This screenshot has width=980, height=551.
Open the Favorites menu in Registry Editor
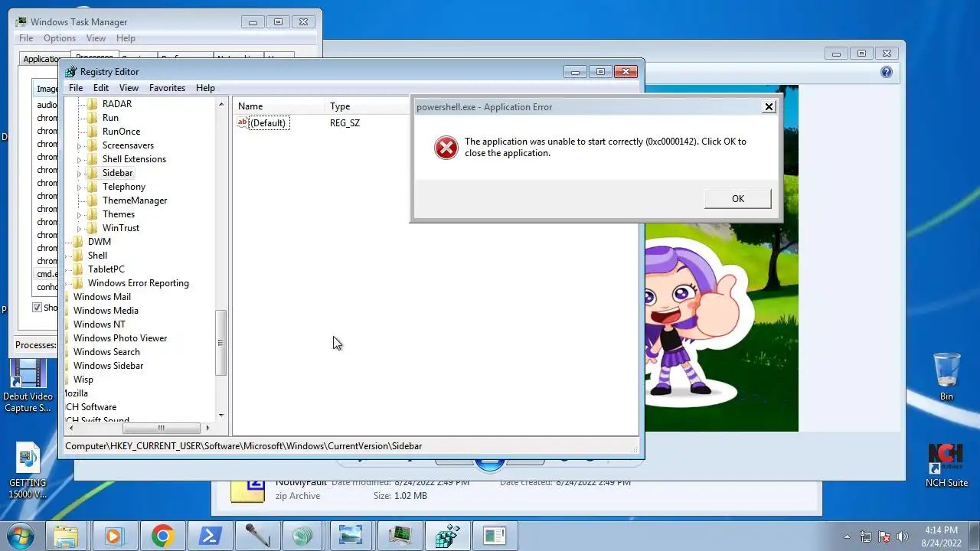point(167,88)
